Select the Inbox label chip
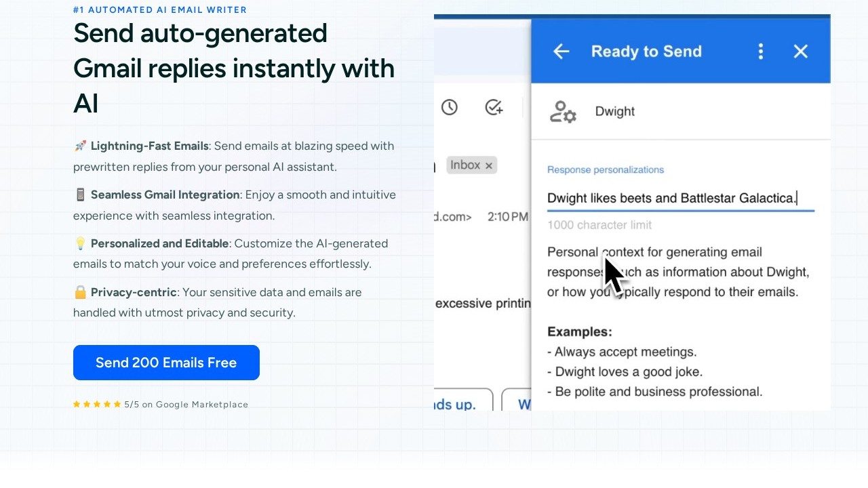 point(465,165)
